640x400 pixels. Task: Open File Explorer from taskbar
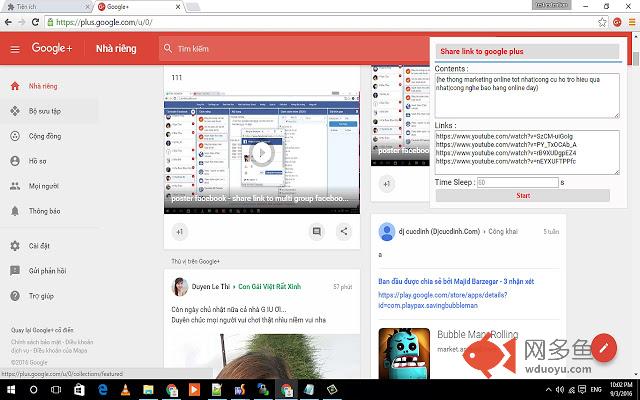pos(148,390)
